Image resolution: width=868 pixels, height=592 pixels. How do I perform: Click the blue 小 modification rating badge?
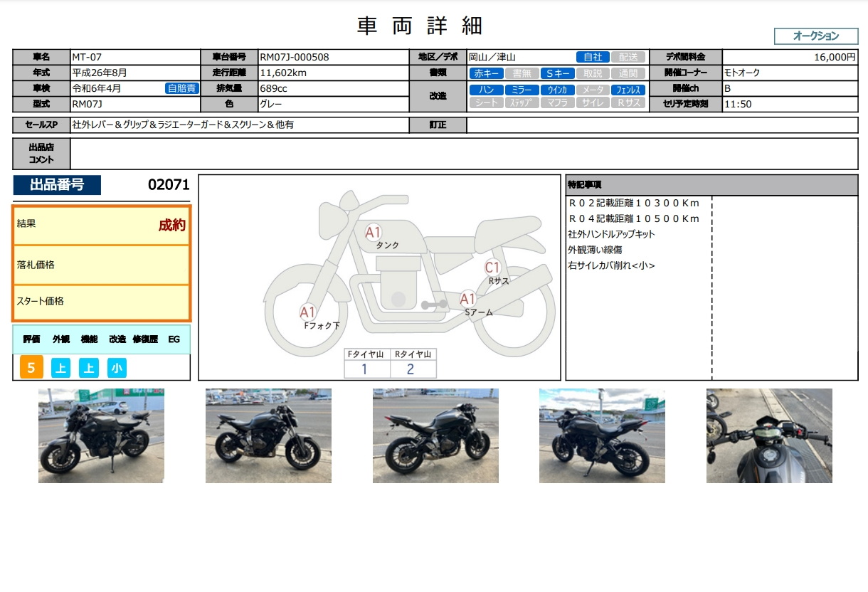tap(117, 368)
